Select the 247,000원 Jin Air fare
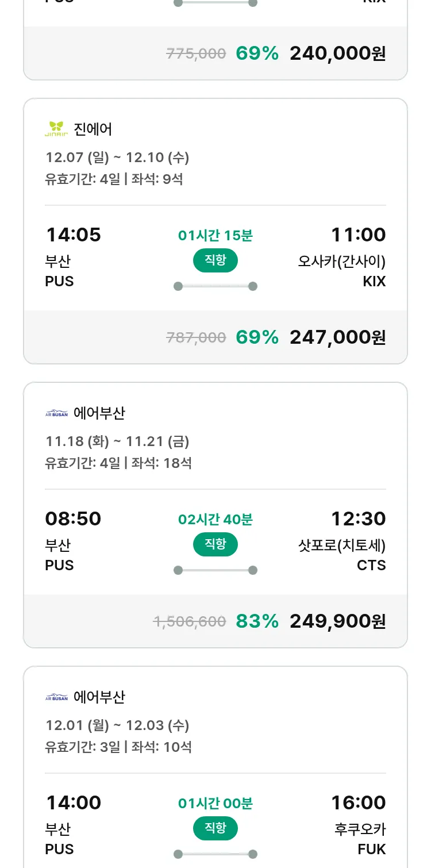Screen dimensions: 431x868 coord(337,337)
